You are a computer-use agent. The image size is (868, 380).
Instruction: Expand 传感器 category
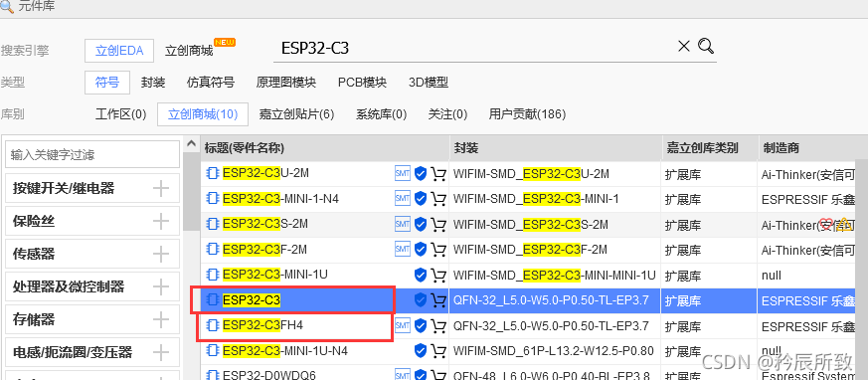pos(161,255)
